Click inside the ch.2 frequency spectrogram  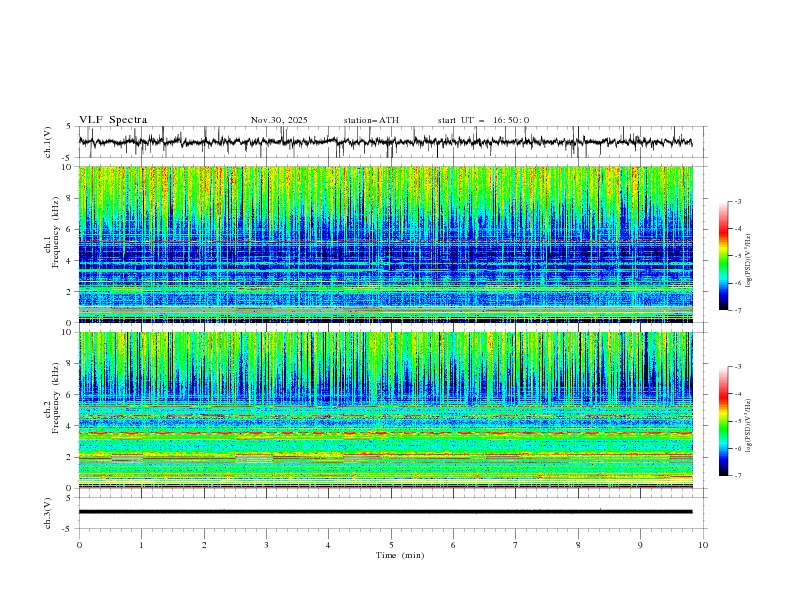point(385,410)
